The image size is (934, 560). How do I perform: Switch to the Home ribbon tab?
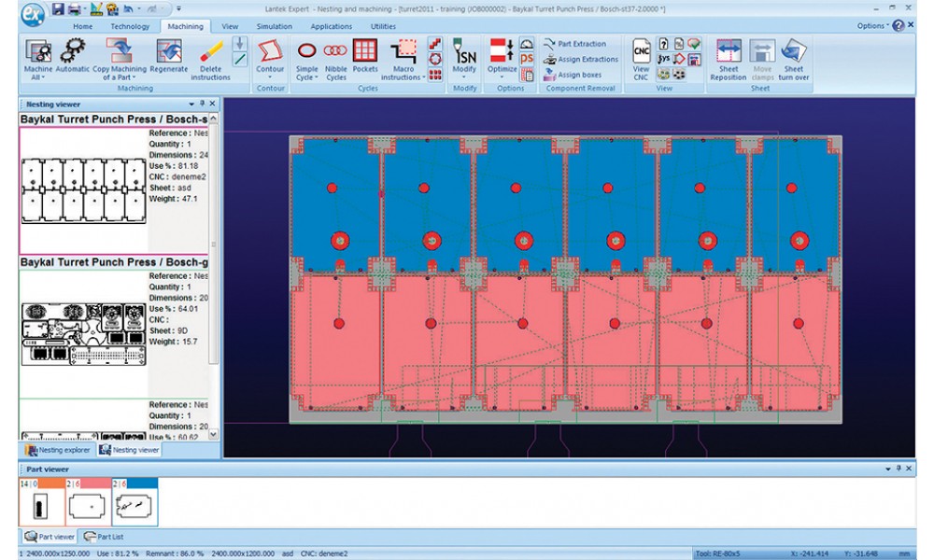pyautogui.click(x=82, y=26)
